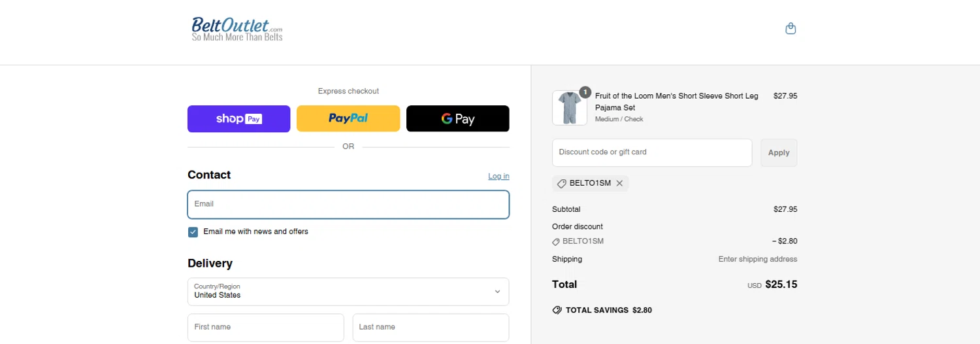The width and height of the screenshot is (980, 344).
Task: Focus the Discount code or gift card field
Action: [x=652, y=152]
